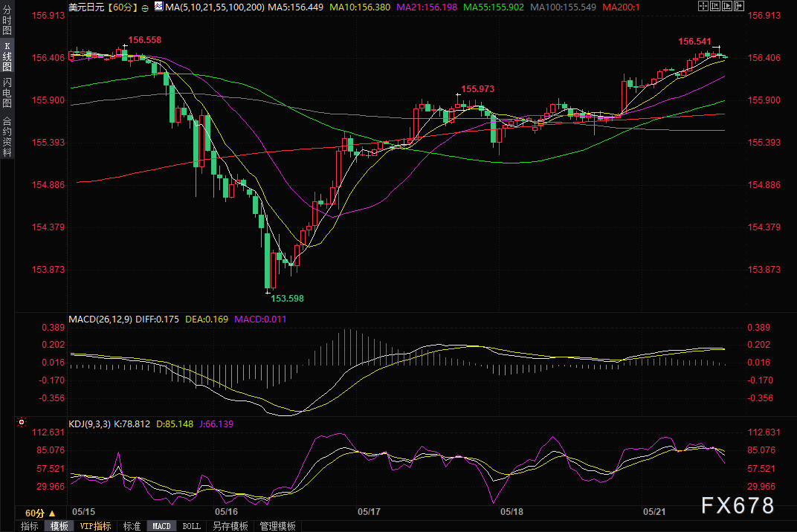Click the red target icon beside the KDJ panel

click(22, 422)
